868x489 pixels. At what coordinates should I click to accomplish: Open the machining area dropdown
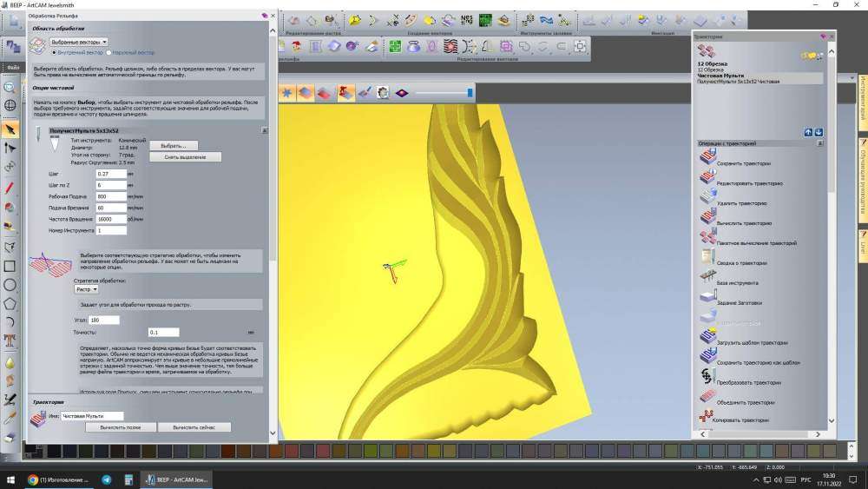point(81,41)
